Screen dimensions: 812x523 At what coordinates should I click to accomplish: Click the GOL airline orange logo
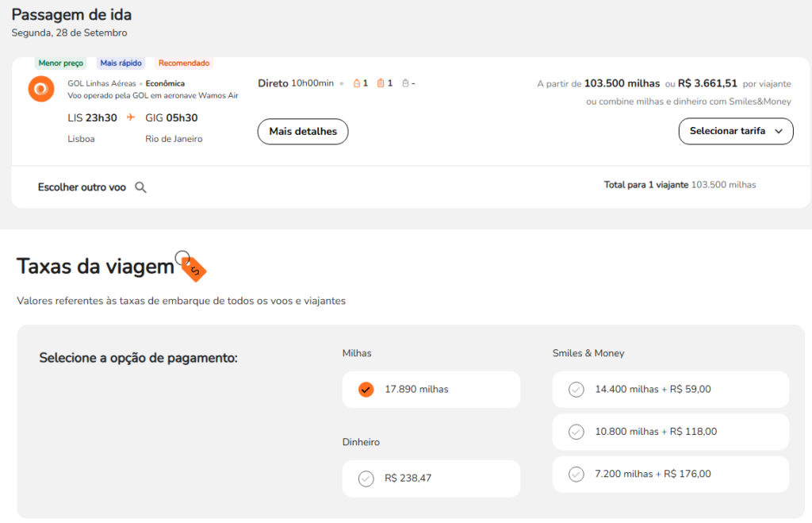(41, 89)
